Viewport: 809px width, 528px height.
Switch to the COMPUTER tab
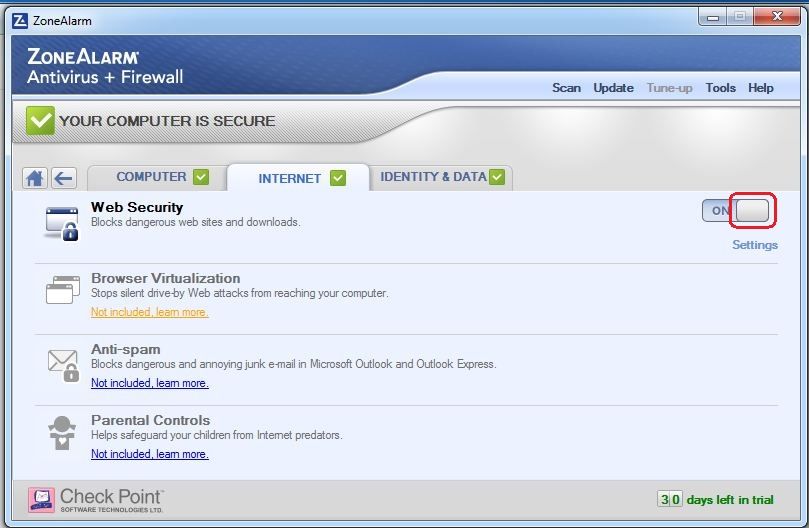(157, 178)
